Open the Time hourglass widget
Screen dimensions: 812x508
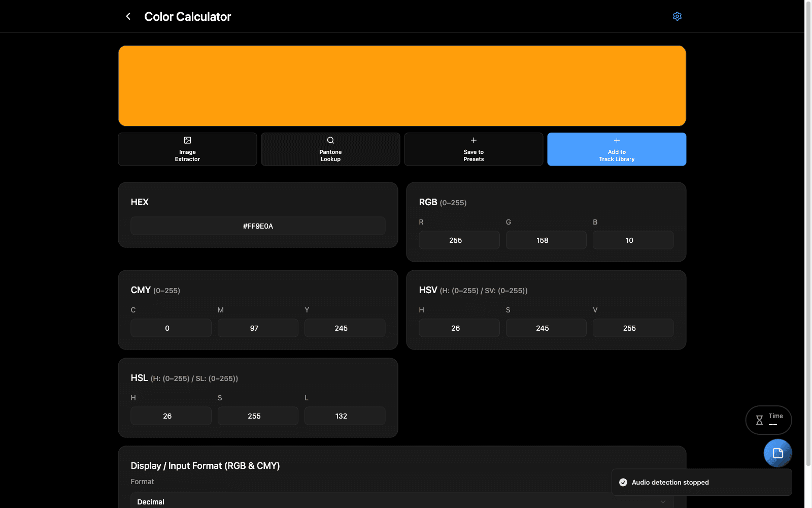tap(768, 420)
